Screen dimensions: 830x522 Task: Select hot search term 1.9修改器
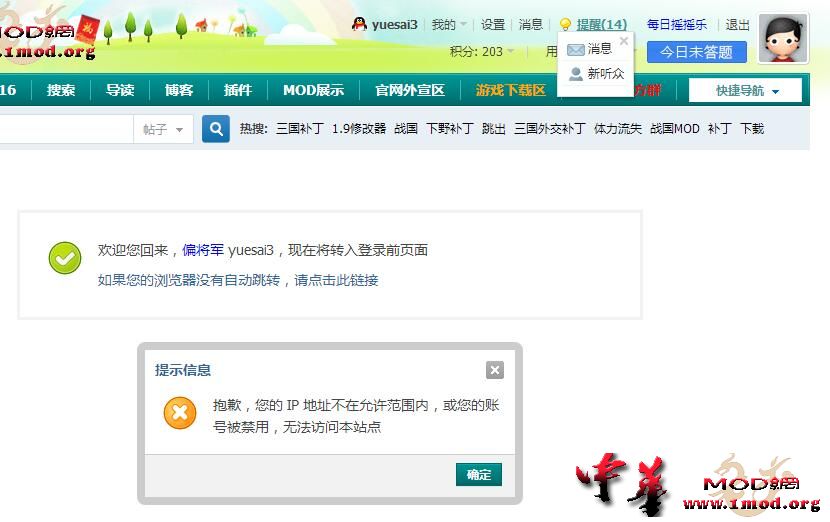(359, 129)
